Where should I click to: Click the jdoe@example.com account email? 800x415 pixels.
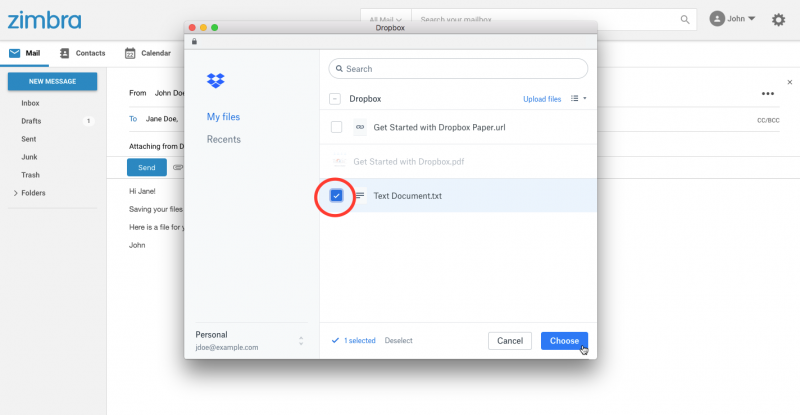pos(227,347)
